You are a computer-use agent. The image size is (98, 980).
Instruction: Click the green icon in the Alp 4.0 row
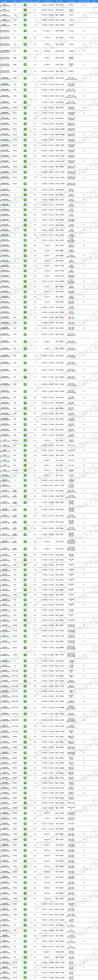pos(25,5)
